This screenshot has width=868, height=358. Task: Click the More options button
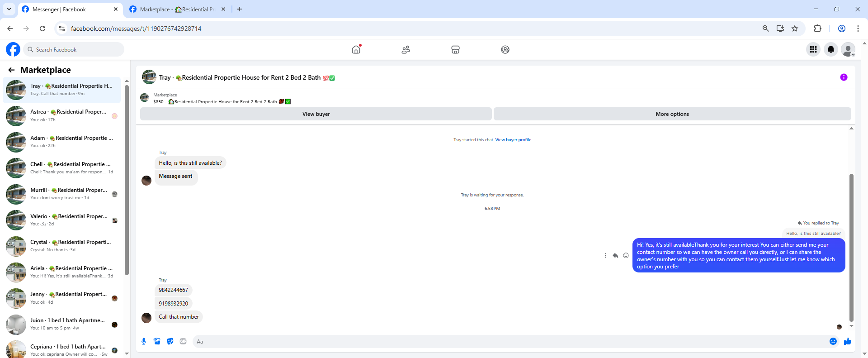(x=672, y=114)
